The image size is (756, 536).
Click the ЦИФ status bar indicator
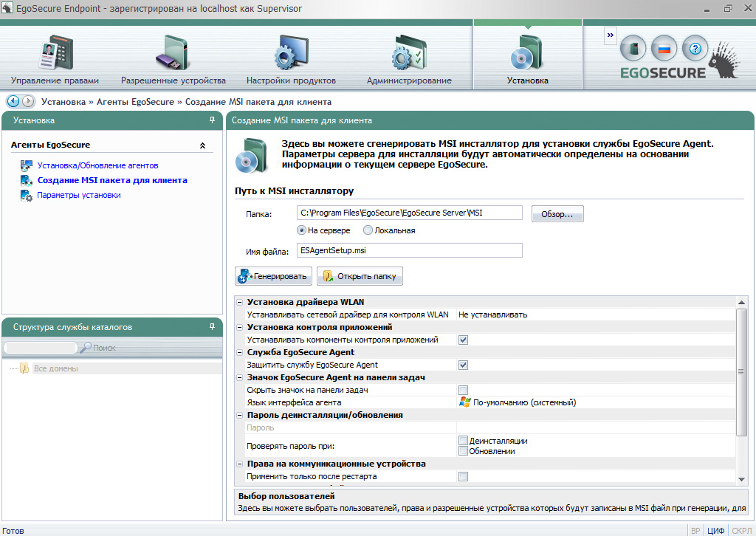[715, 531]
